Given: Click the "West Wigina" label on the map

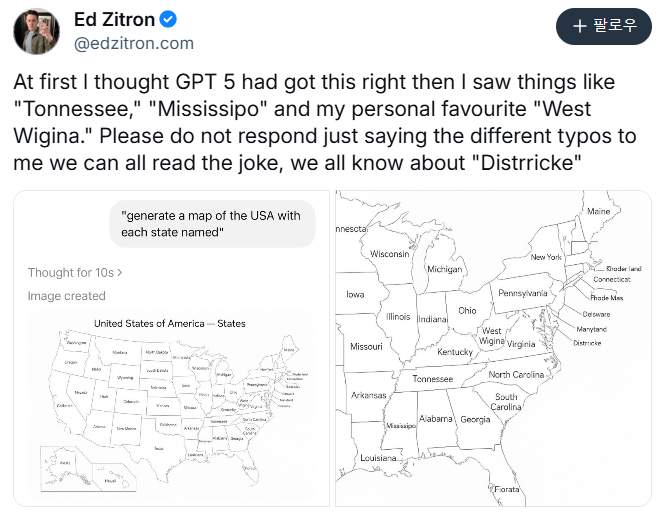Looking at the screenshot, I should coord(492,336).
